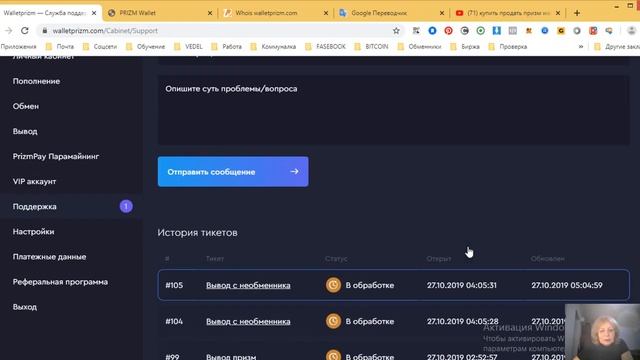
Task: Click the problem description text area
Action: [x=393, y=110]
